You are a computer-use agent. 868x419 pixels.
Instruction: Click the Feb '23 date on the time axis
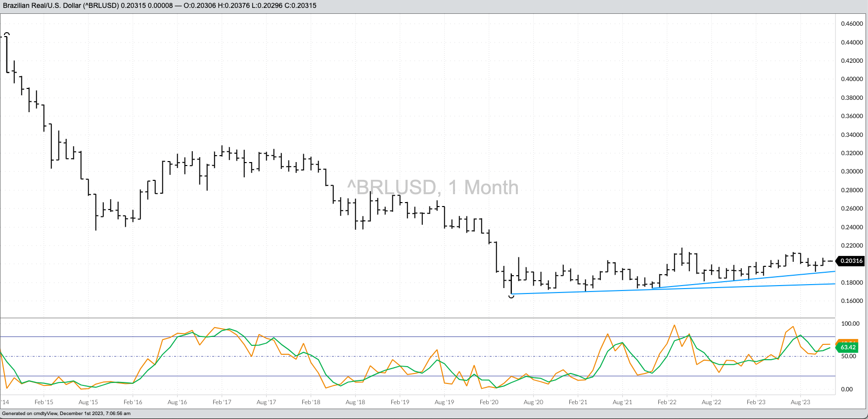click(756, 402)
